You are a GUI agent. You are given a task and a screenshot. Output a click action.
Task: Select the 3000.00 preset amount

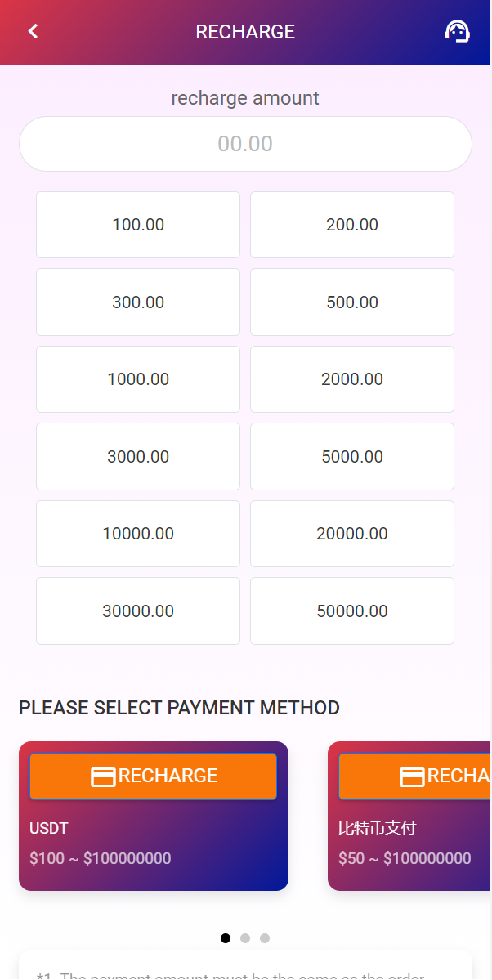point(137,456)
